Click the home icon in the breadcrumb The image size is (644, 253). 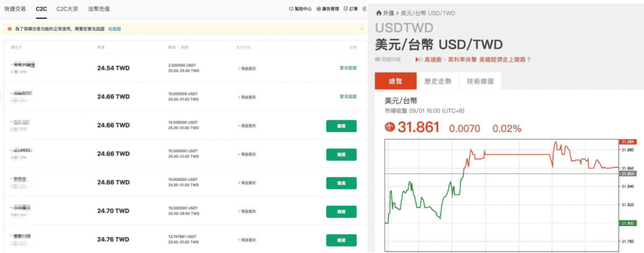379,13
